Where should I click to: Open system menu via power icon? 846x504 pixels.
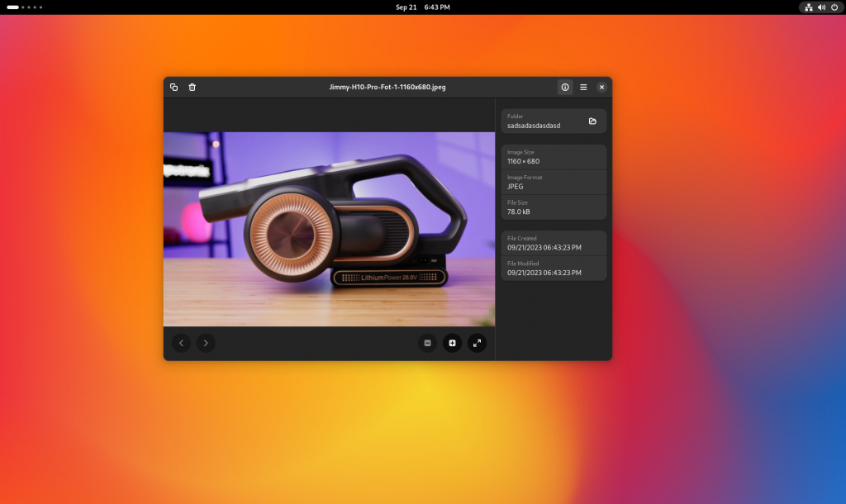pos(834,7)
